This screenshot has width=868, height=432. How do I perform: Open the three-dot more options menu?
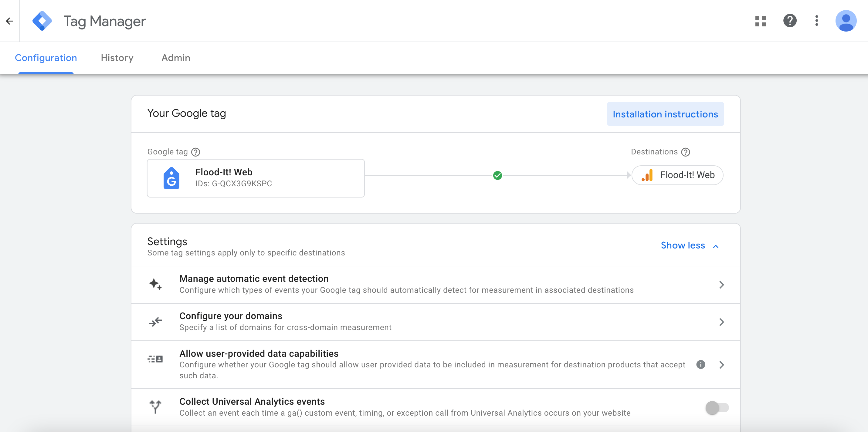tap(816, 21)
